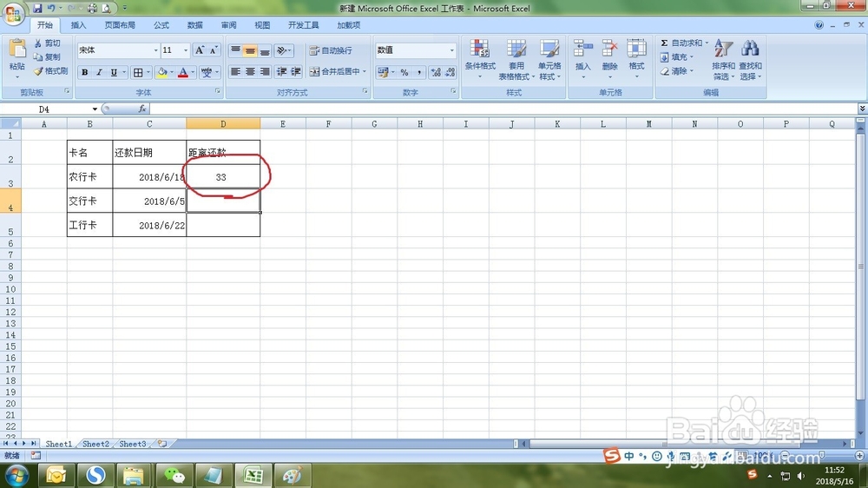Select the Sheet2 worksheet tab
Image resolution: width=868 pixels, height=488 pixels.
95,445
